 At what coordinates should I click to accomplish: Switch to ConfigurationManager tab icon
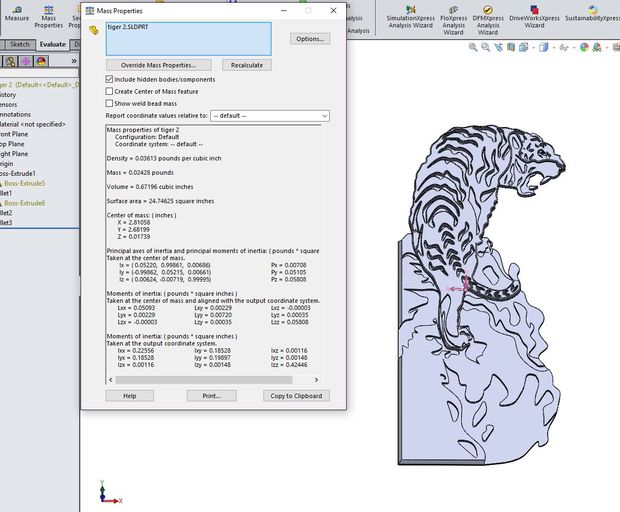(11, 61)
